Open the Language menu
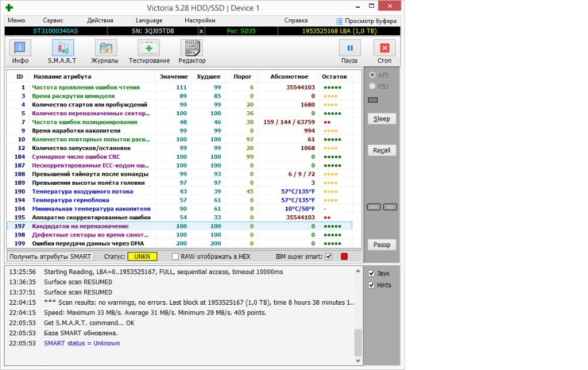588x370 pixels. pyautogui.click(x=149, y=21)
